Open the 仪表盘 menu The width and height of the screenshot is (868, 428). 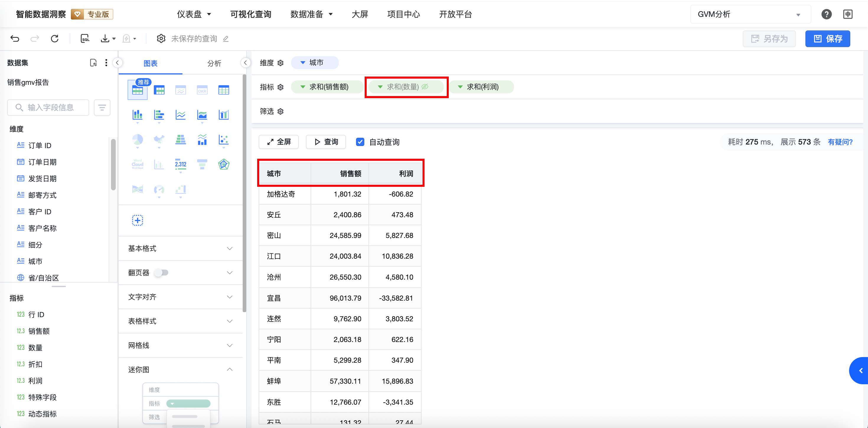(x=194, y=14)
